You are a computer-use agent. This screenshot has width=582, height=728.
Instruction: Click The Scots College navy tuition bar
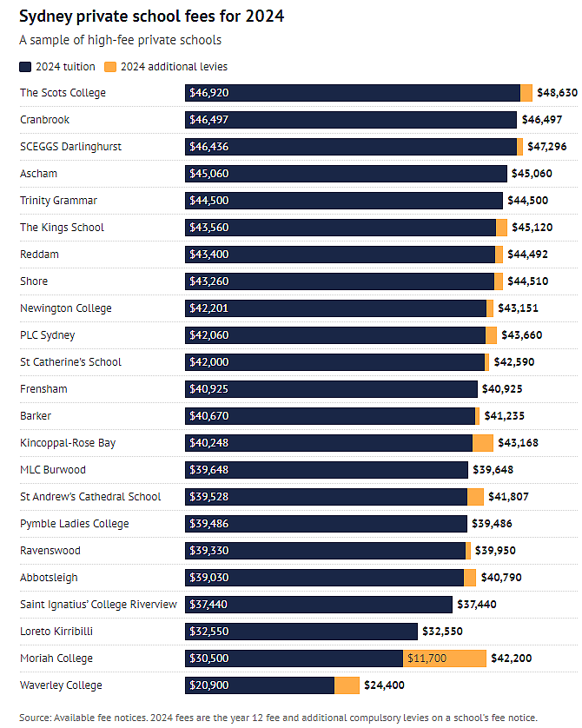coord(352,93)
